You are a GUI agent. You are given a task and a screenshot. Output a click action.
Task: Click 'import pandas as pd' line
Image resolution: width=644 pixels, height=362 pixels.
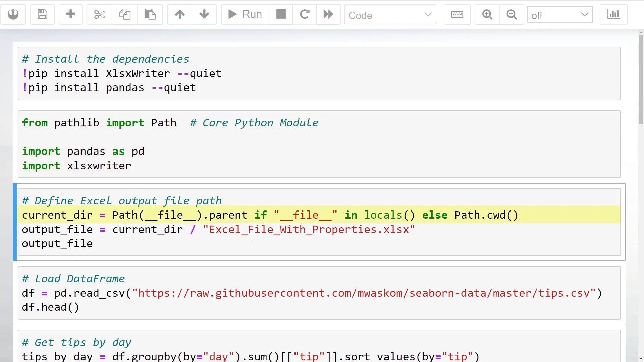pos(83,151)
